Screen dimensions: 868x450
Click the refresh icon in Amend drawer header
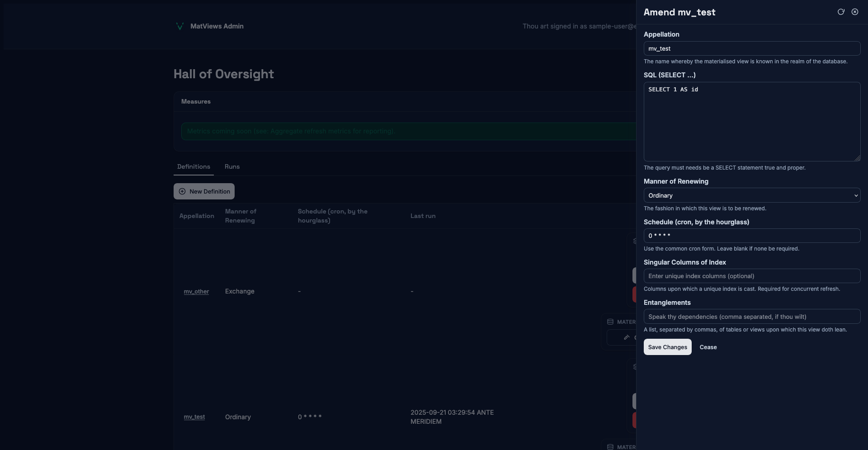click(841, 12)
